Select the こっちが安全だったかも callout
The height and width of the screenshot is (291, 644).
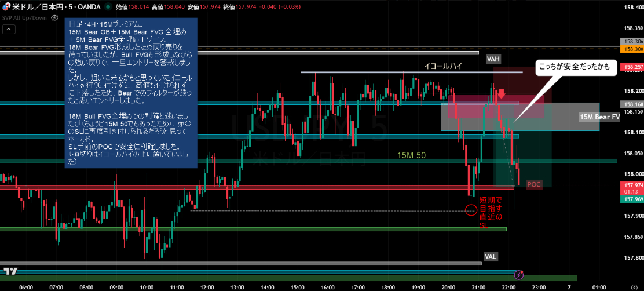pos(576,67)
